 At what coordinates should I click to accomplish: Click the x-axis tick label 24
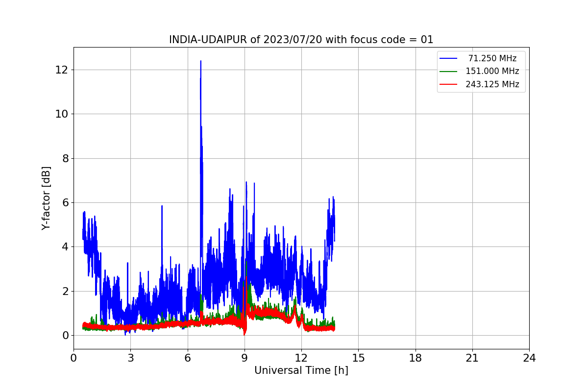pos(529,358)
